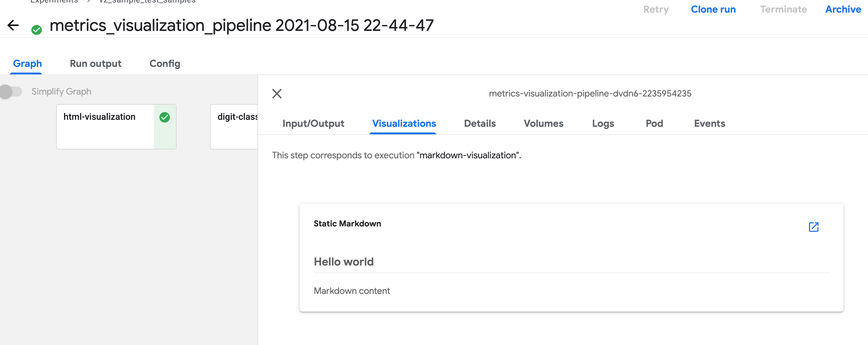Click the 'Static Markdown' card heading
Screen dimensions: 868x345
[347, 224]
